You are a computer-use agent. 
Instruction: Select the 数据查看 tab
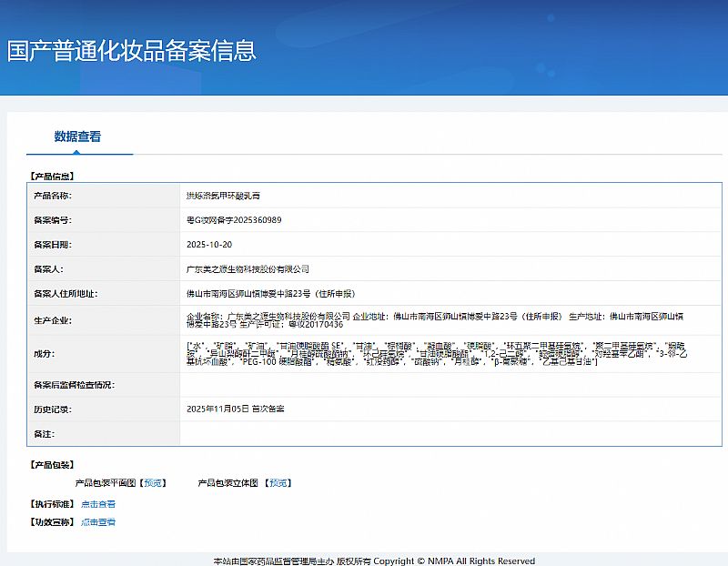[x=77, y=137]
